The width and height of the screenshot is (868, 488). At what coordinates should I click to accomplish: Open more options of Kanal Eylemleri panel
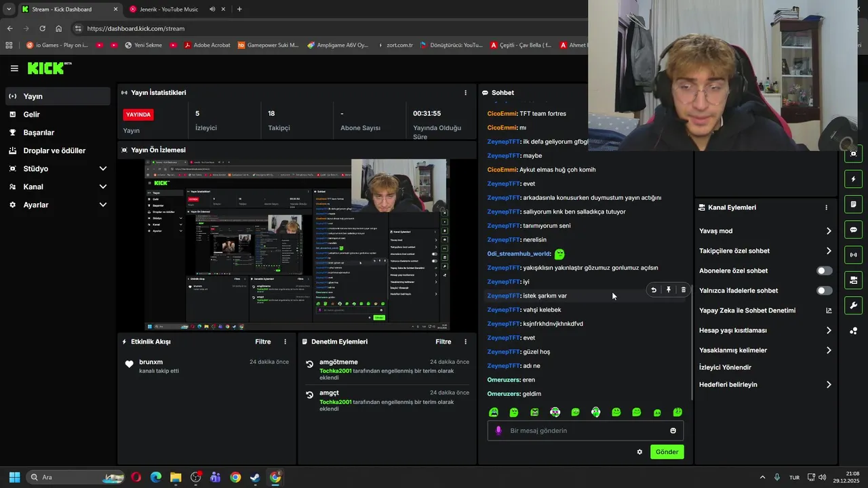click(826, 207)
